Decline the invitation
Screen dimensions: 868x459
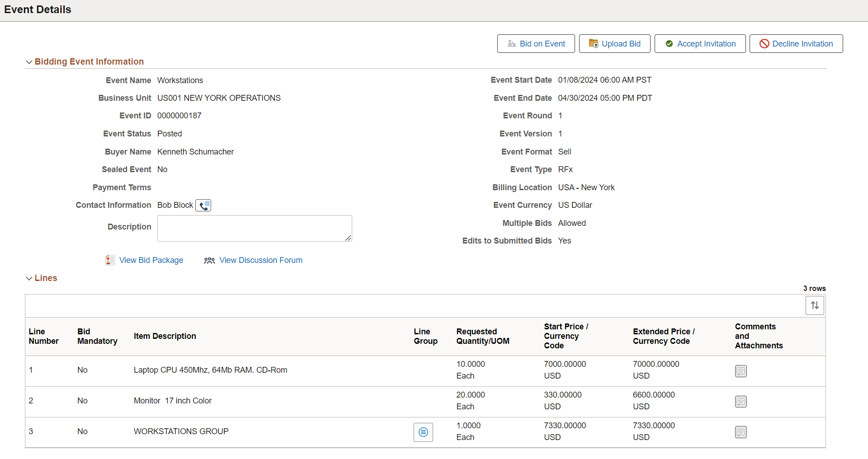coord(796,44)
